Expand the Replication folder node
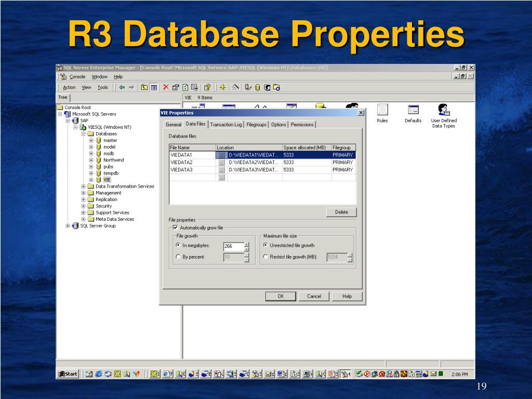This screenshot has height=399, width=532. (x=83, y=199)
